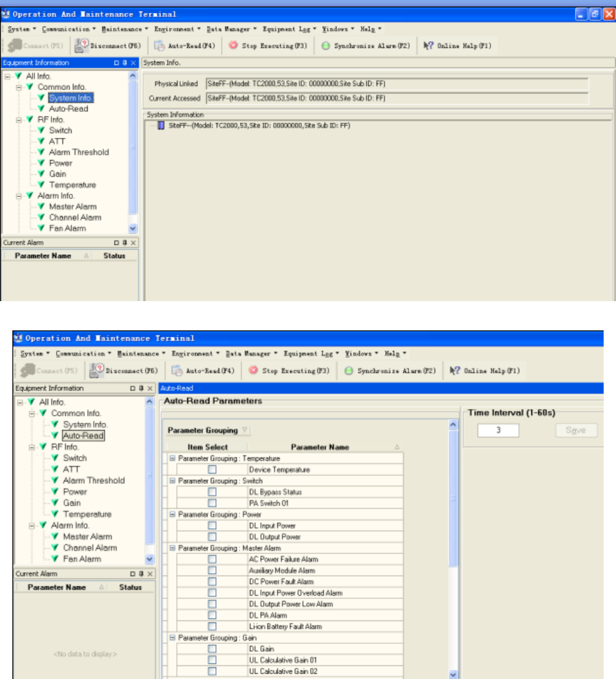
Task: Sort Parameter Name column in upper Current Alarm
Action: click(x=47, y=256)
